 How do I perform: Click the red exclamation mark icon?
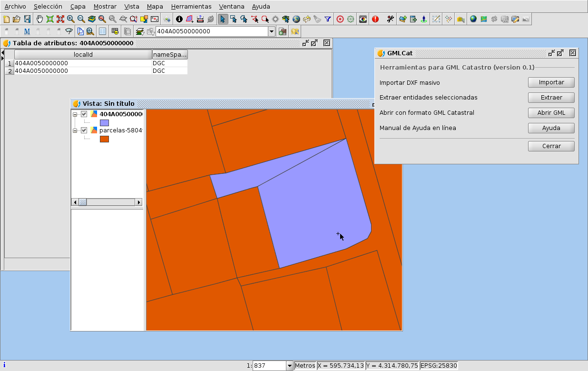(x=376, y=19)
